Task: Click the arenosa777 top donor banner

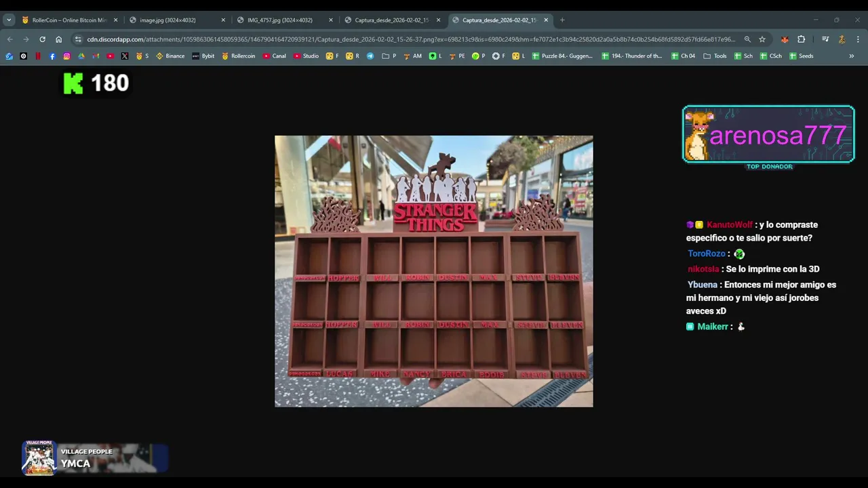Action: tap(768, 134)
